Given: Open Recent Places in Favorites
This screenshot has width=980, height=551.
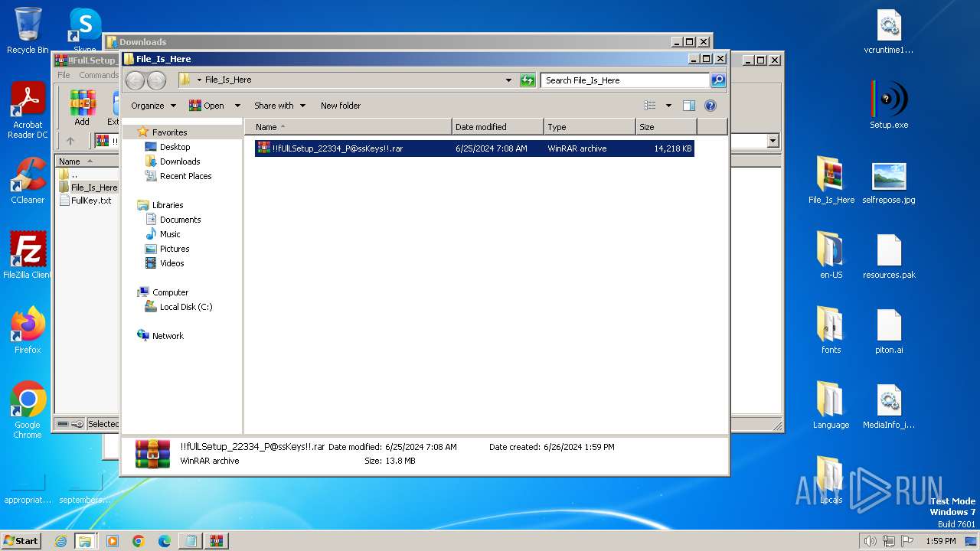Looking at the screenshot, I should point(185,176).
